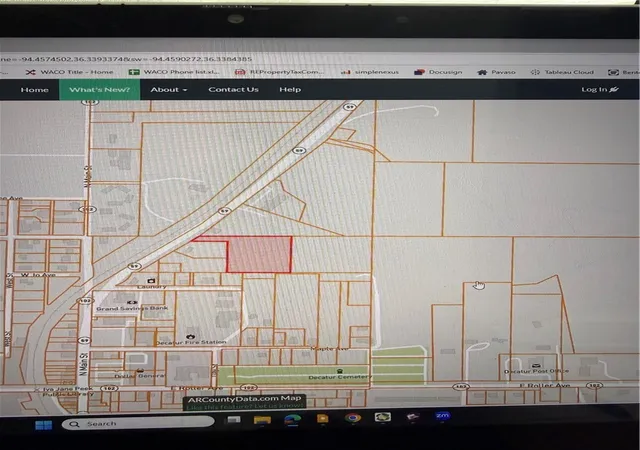Open the Zoom app in the taskbar
Image resolution: width=640 pixels, height=450 pixels.
tap(442, 416)
